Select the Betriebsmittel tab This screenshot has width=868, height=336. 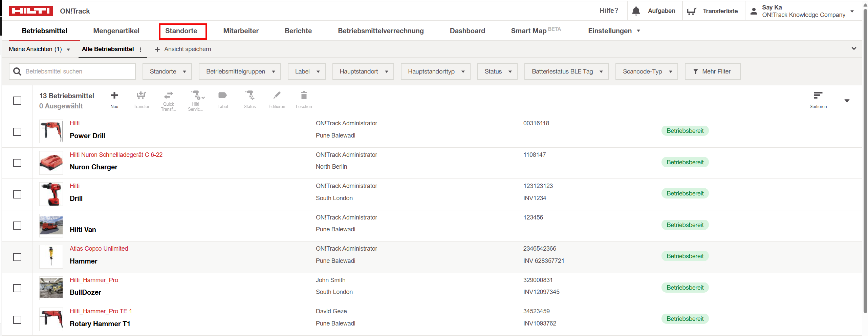point(44,31)
